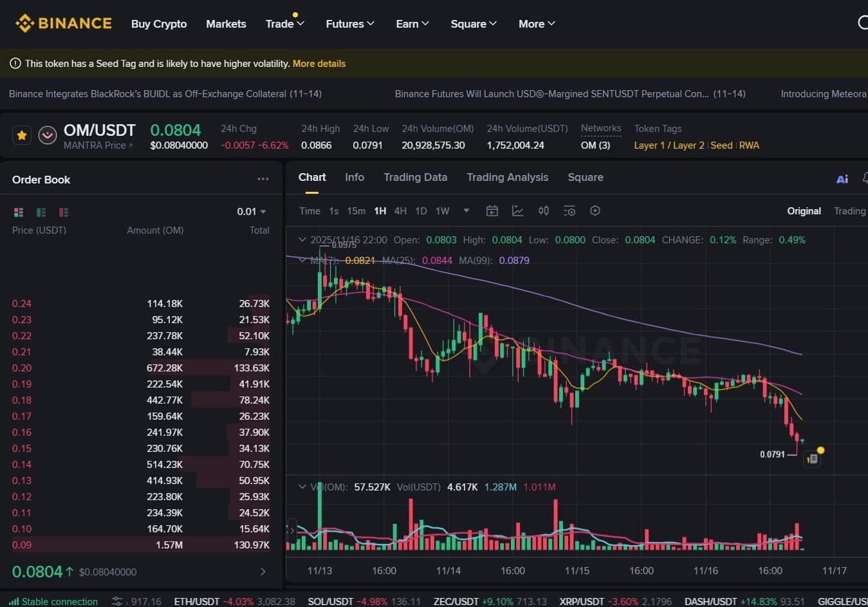Viewport: 868px width, 607px height.
Task: Switch to the Info tab
Action: [x=355, y=177]
